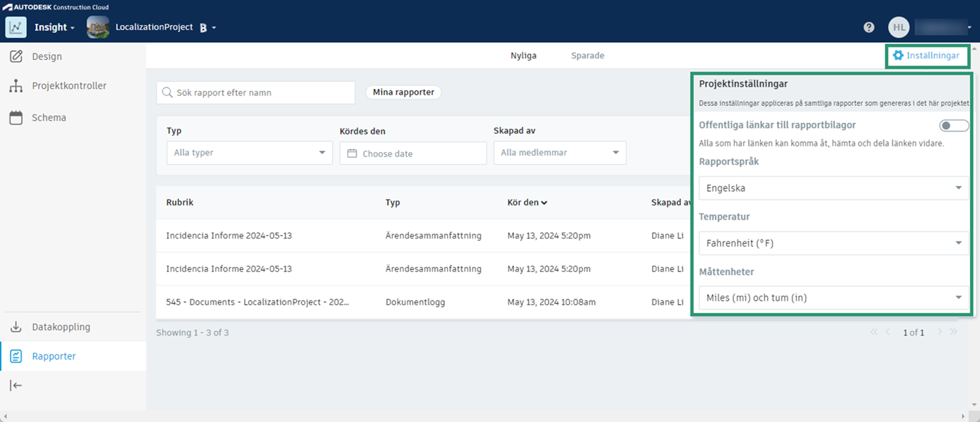Expand the LocalizationProject project selector arrow
Image resolution: width=980 pixels, height=422 pixels.
[x=214, y=28]
